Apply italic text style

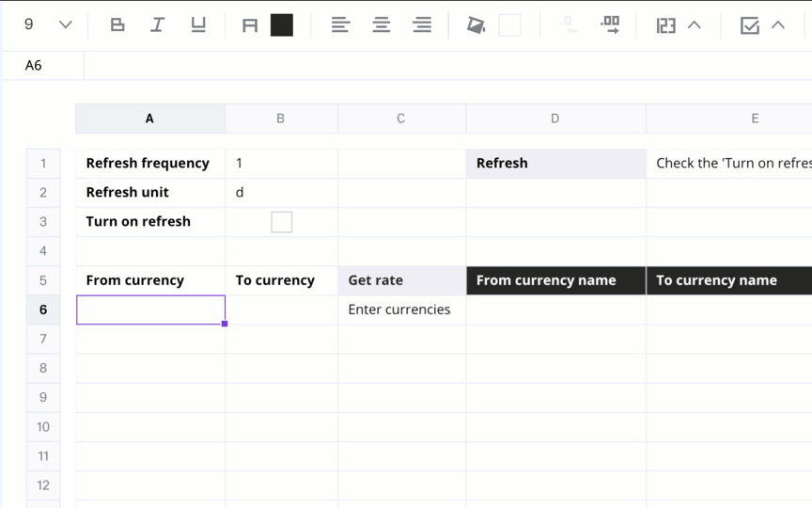tap(158, 24)
